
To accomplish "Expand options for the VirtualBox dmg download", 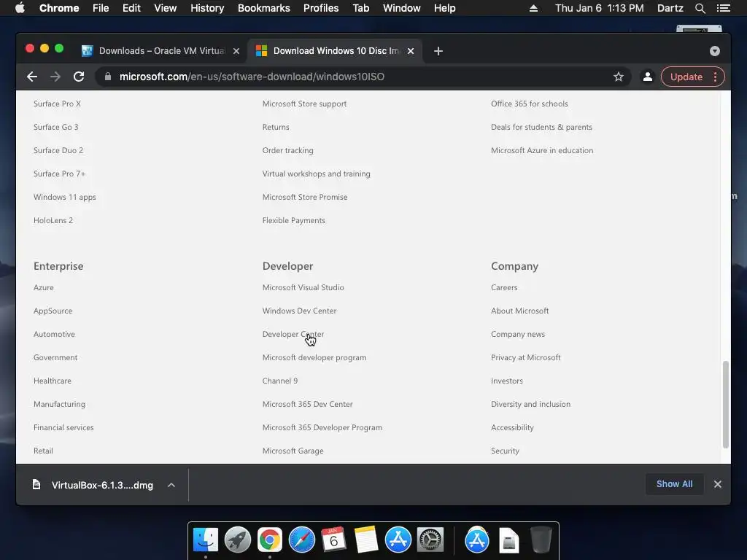I will tap(171, 485).
